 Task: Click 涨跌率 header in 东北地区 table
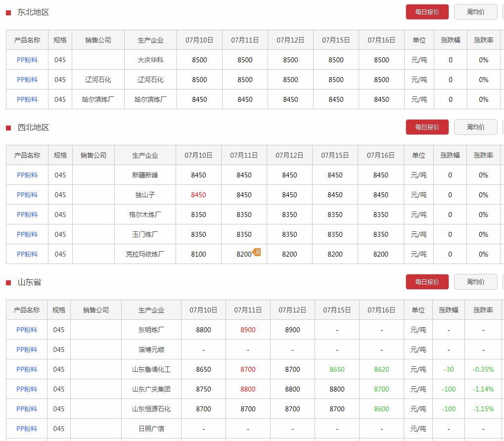coord(483,40)
